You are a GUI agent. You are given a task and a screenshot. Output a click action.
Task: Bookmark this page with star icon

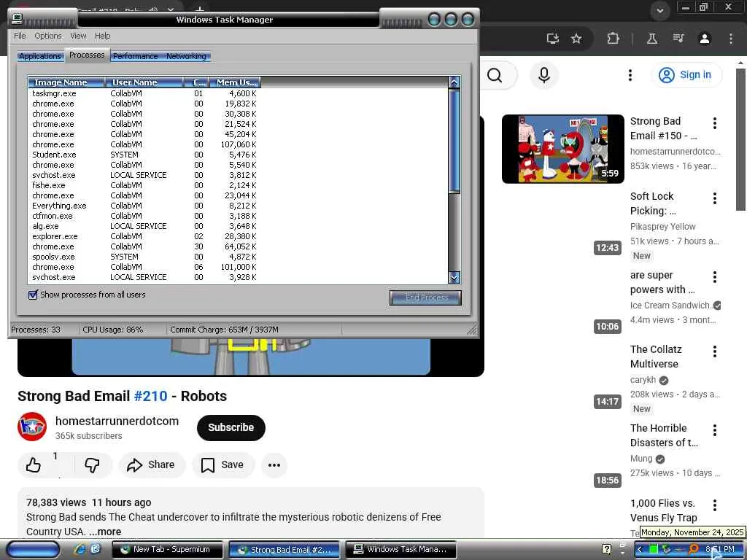pos(576,39)
